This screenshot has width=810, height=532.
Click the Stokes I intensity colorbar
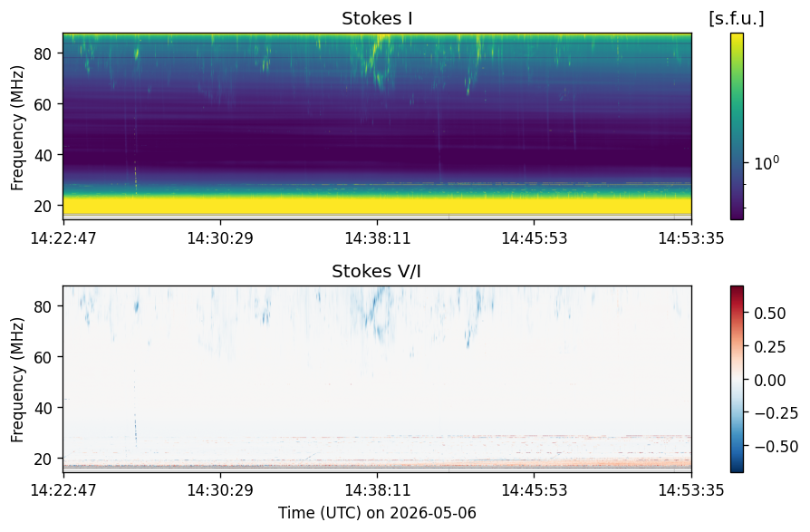point(738,127)
